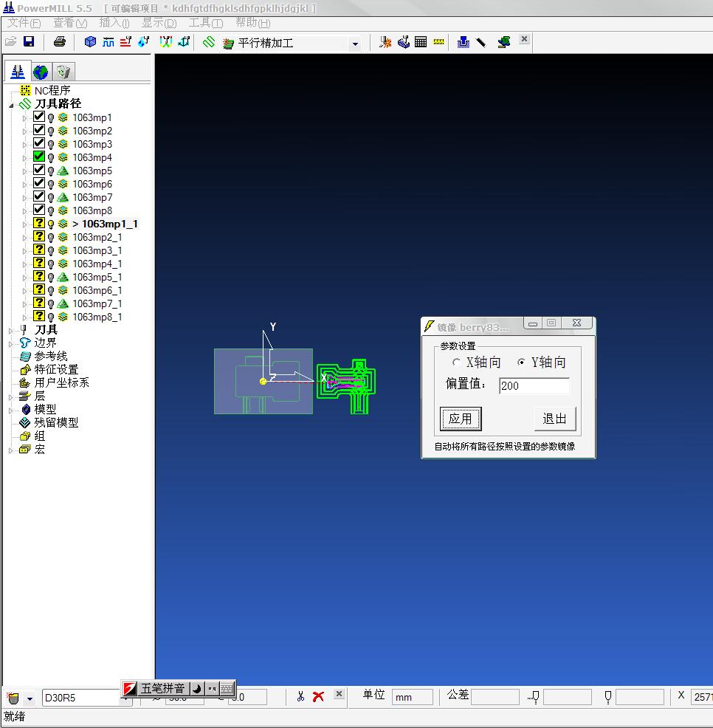Screen dimensions: 713x728
Task: Collapse the 刀具路径 tree node
Action: 12,106
